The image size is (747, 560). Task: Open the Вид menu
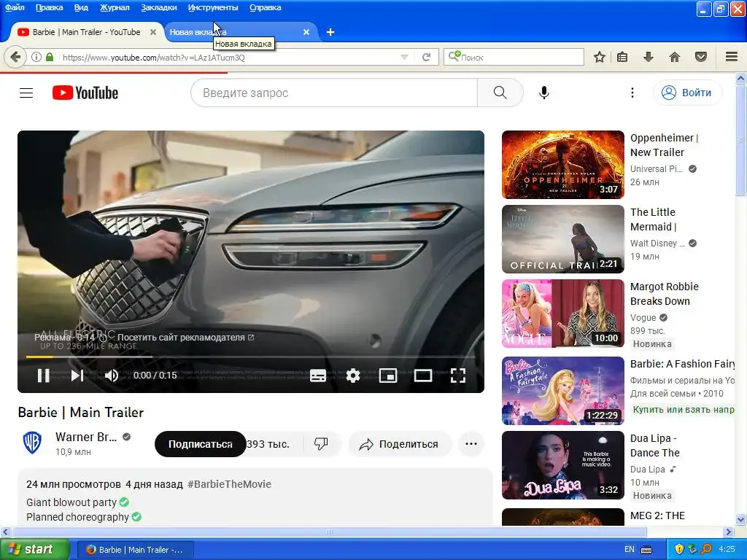[x=81, y=7]
